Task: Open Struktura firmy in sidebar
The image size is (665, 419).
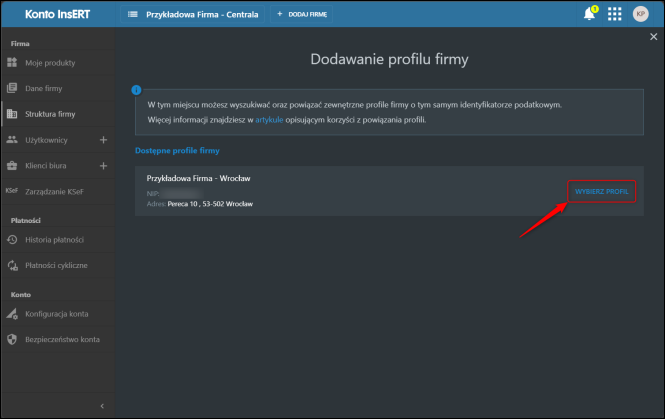Action: [50, 114]
